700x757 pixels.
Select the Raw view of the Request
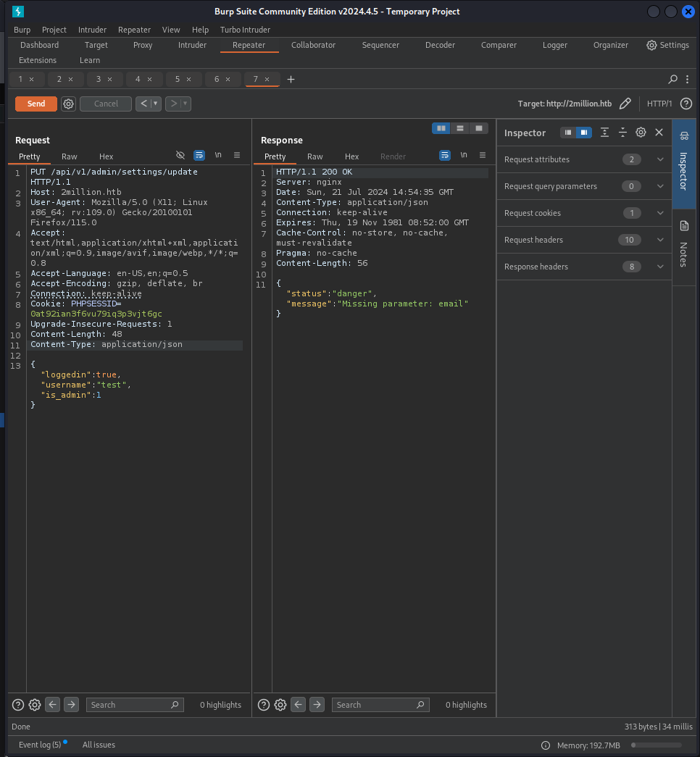[69, 156]
